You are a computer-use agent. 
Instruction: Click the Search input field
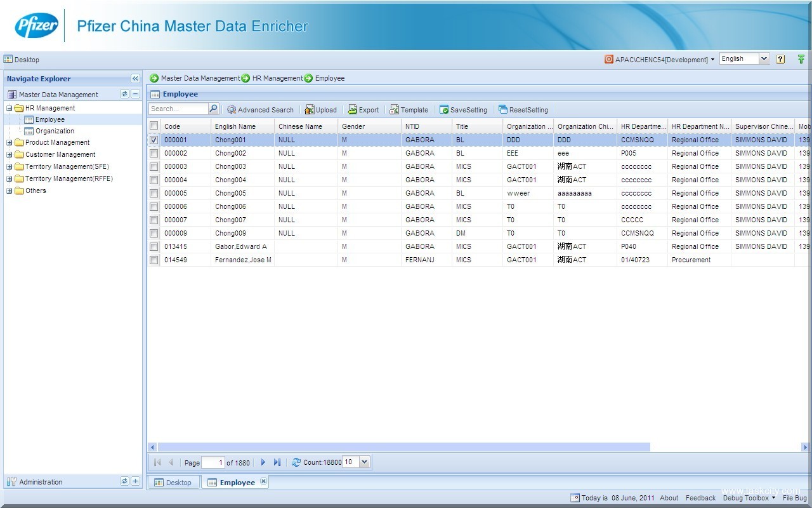178,109
